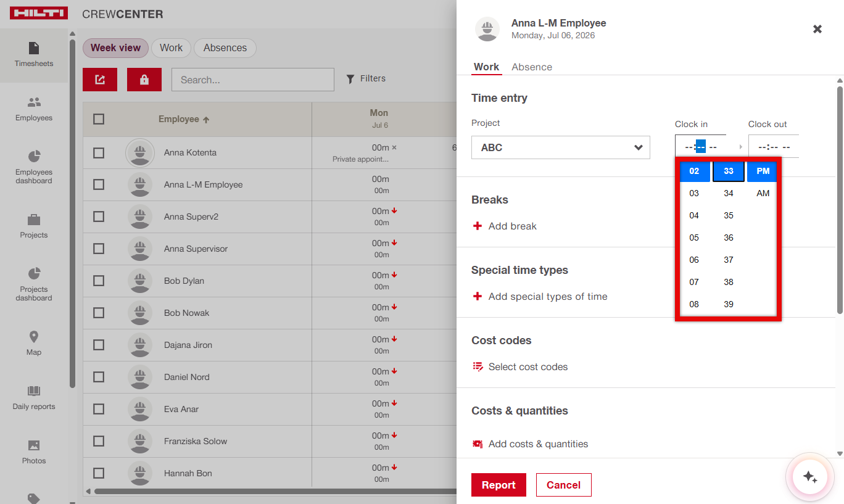Click the Cancel button
The width and height of the screenshot is (844, 504).
[x=563, y=485]
